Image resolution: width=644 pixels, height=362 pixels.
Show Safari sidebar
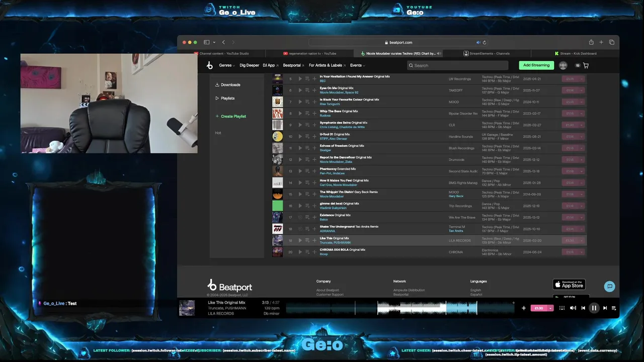206,42
